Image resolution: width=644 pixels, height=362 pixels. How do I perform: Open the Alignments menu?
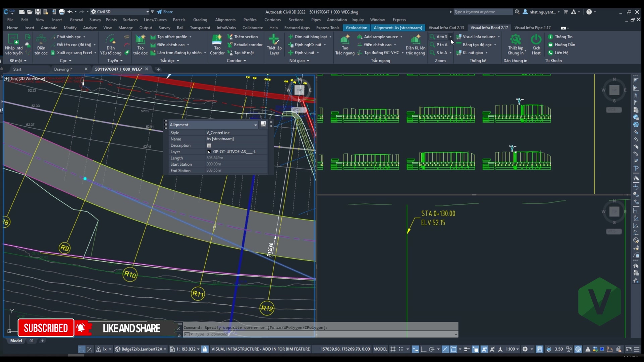pyautogui.click(x=225, y=20)
